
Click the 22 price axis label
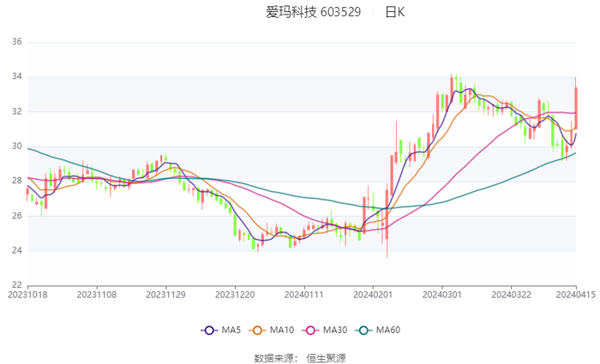17,285
